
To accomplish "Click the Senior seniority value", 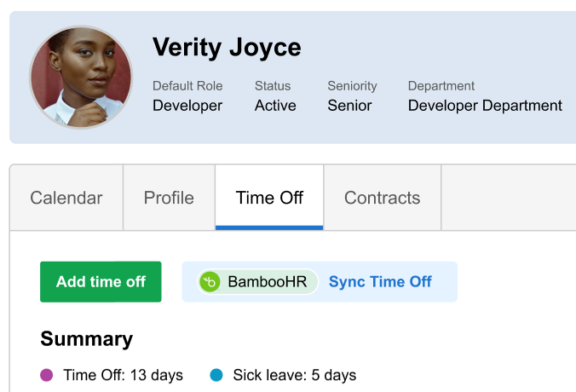I will point(349,106).
